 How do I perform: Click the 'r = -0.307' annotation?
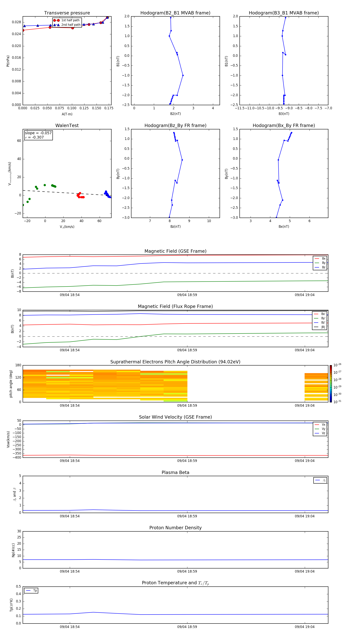35,137
